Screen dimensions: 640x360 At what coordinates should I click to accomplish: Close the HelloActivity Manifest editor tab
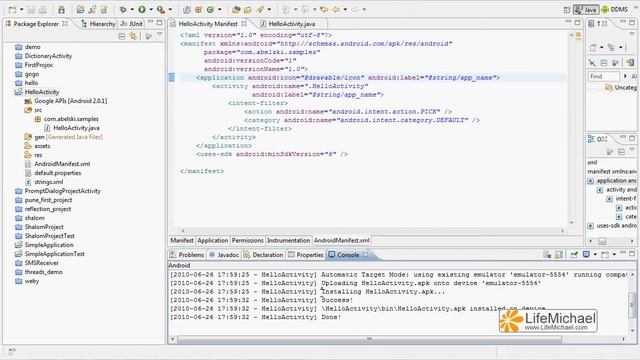pos(244,24)
